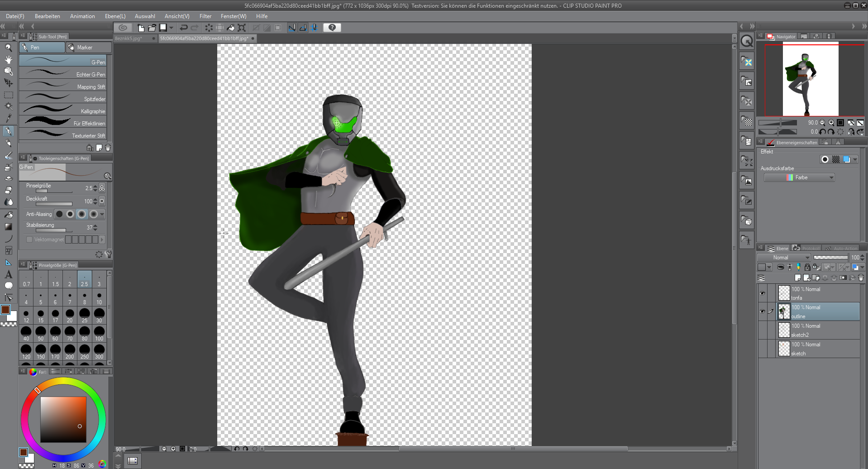The image size is (868, 469).
Task: Select the Texturierter Stift pen
Action: [64, 135]
